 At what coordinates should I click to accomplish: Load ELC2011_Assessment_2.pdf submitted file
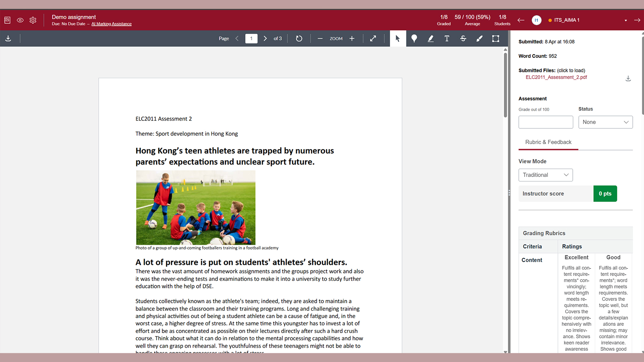(556, 77)
